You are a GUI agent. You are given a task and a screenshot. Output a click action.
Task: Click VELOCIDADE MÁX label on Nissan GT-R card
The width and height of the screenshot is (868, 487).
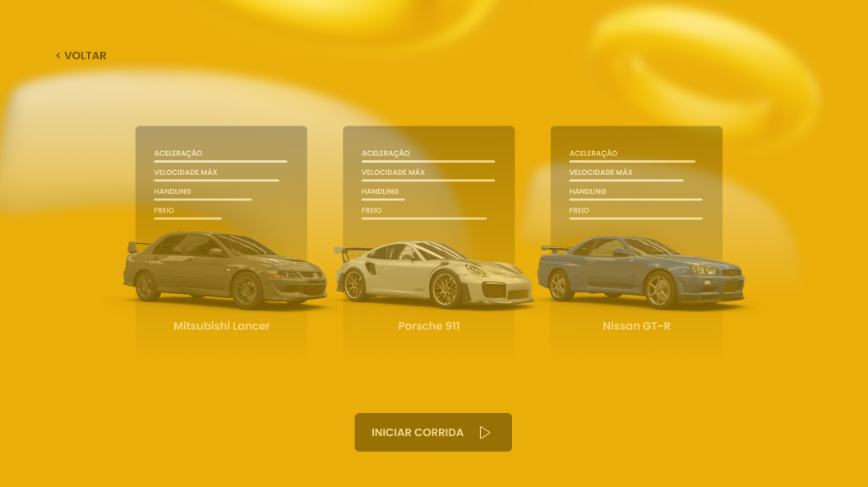[x=601, y=172]
